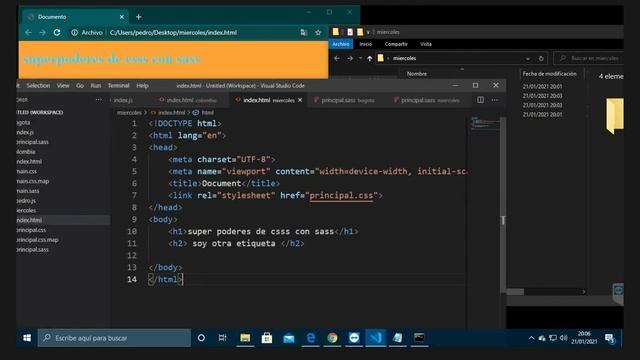Open principal.css.map in the Explorer tree

coord(38,240)
